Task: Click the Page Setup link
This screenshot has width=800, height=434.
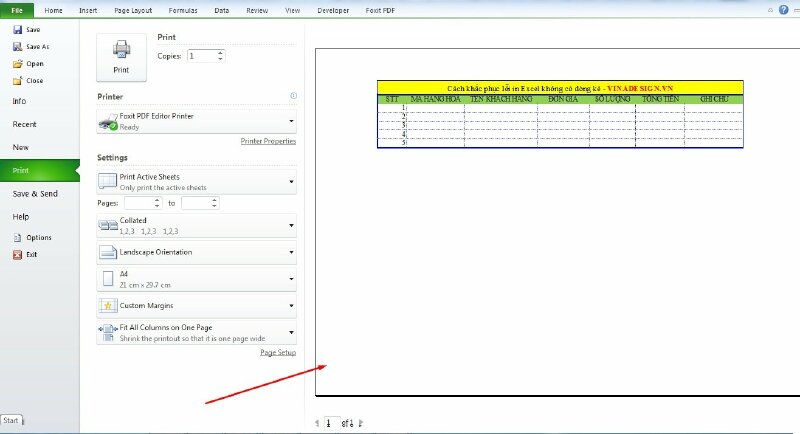Action: pos(278,353)
